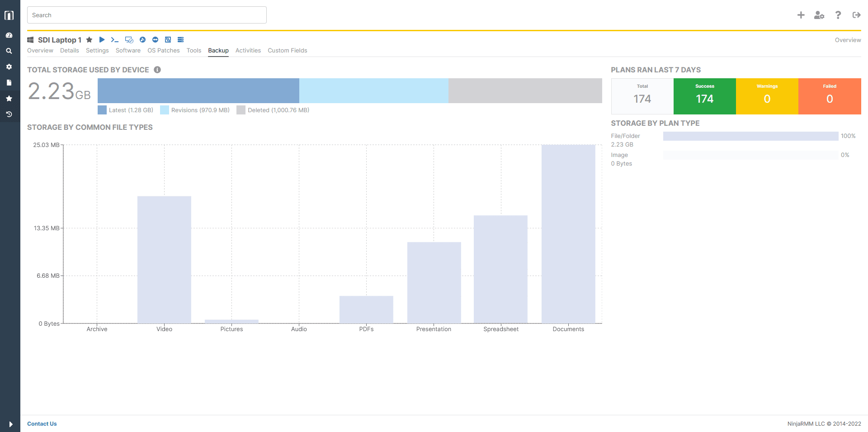The image size is (868, 432).
Task: Click the terminal command prompt icon
Action: [x=115, y=40]
